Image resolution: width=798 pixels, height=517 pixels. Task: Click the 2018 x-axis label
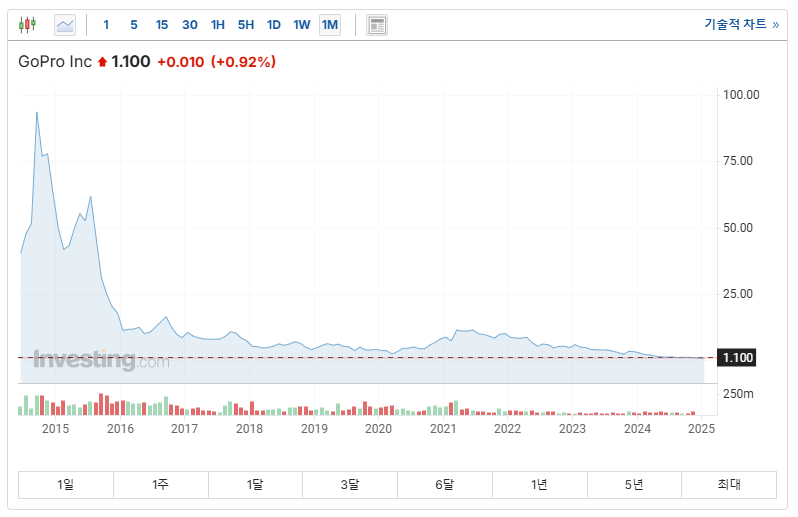(x=249, y=428)
